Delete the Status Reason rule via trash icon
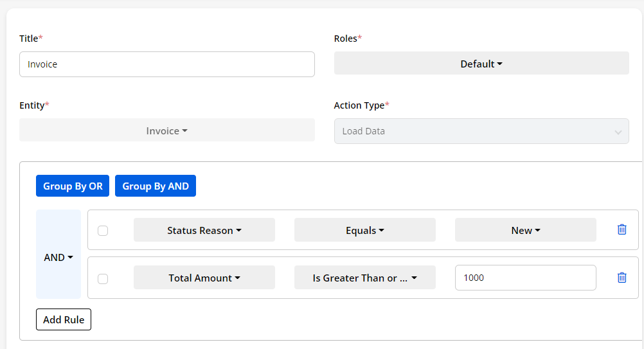The image size is (644, 349). click(622, 229)
